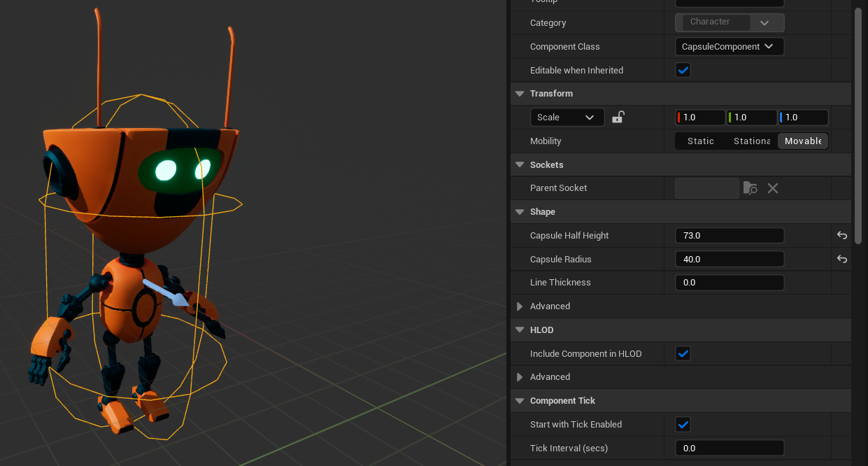Expand Advanced under HLOD section
The image size is (868, 466).
pyautogui.click(x=520, y=377)
